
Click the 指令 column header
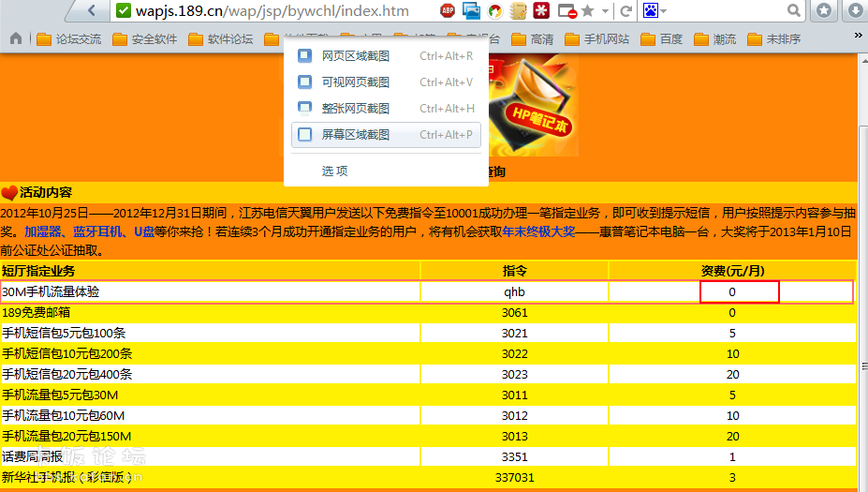pyautogui.click(x=514, y=271)
